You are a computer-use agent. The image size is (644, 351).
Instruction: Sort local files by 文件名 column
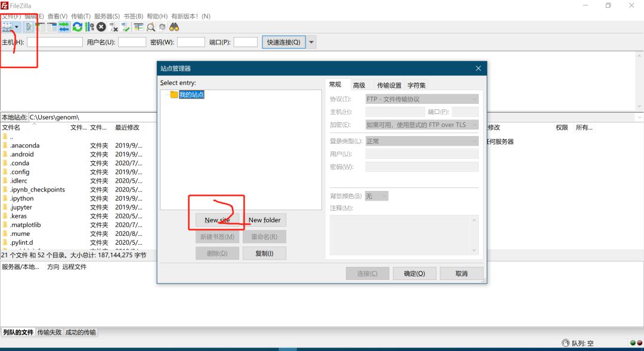point(35,127)
